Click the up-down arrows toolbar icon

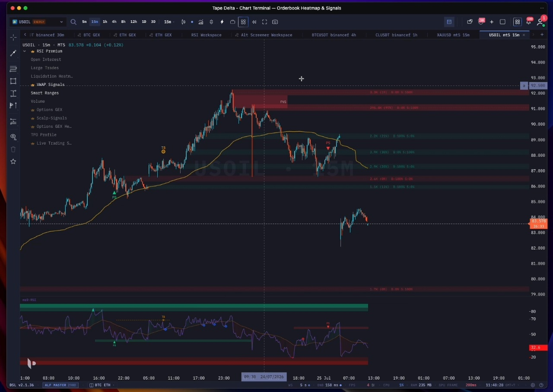[211, 22]
